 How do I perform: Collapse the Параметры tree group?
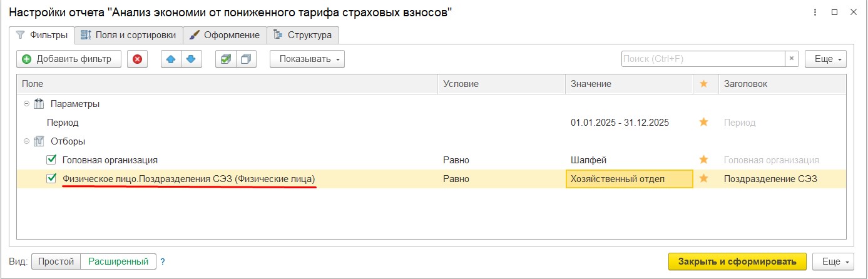click(x=26, y=104)
